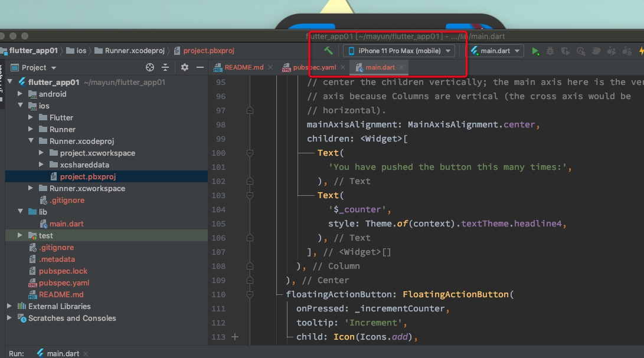Image resolution: width=644 pixels, height=358 pixels.
Task: Click the Attach debugger icon
Action: 612,51
